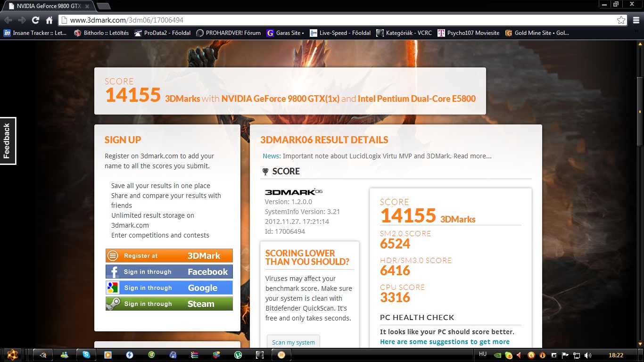Image resolution: width=644 pixels, height=362 pixels.
Task: Sign in through Google
Action: [x=169, y=288]
